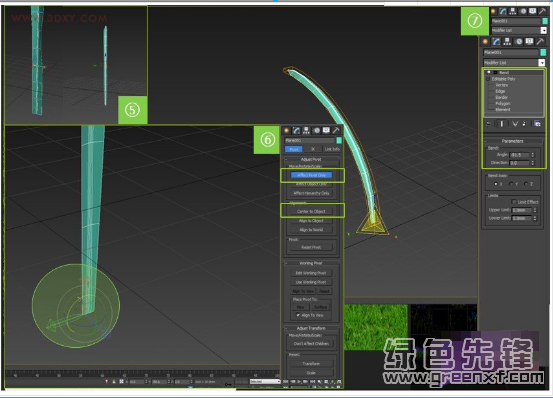Open the Motion panel icon in right panel
This screenshot has width=553, height=398.
(519, 42)
